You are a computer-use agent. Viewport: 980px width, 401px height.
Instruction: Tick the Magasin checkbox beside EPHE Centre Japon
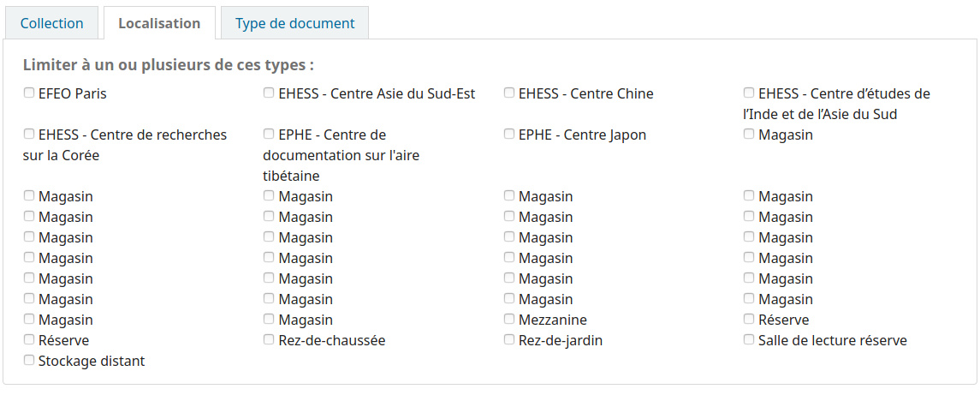click(749, 135)
